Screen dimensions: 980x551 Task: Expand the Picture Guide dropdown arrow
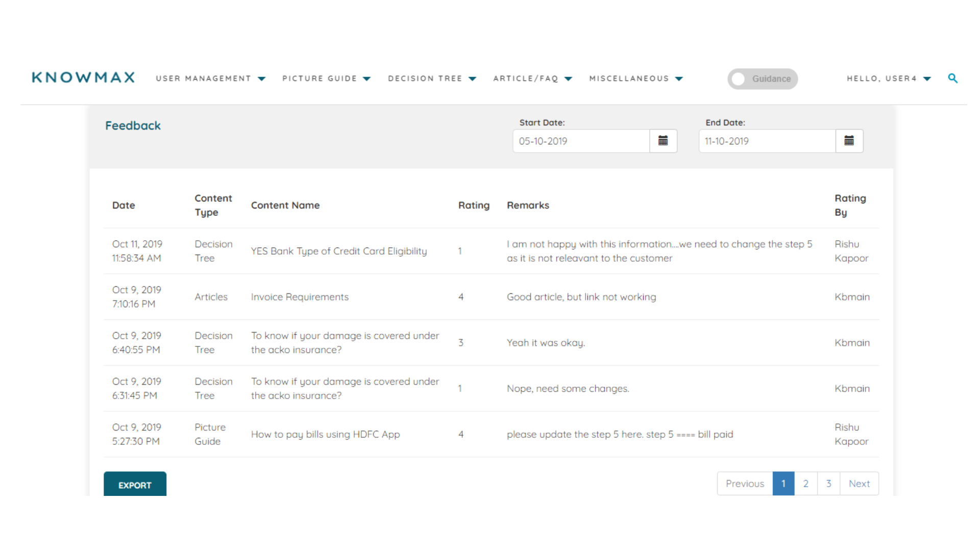[366, 79]
